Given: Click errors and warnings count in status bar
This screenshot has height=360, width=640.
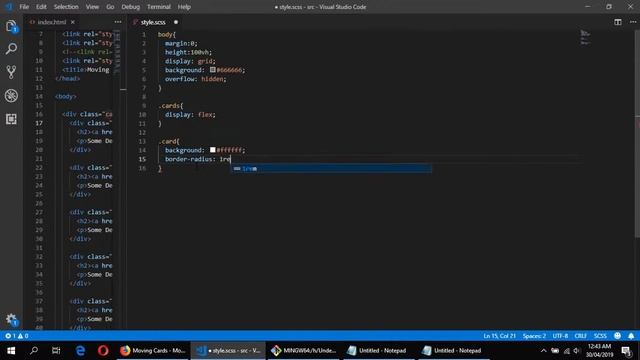Looking at the screenshot, I should 17,336.
